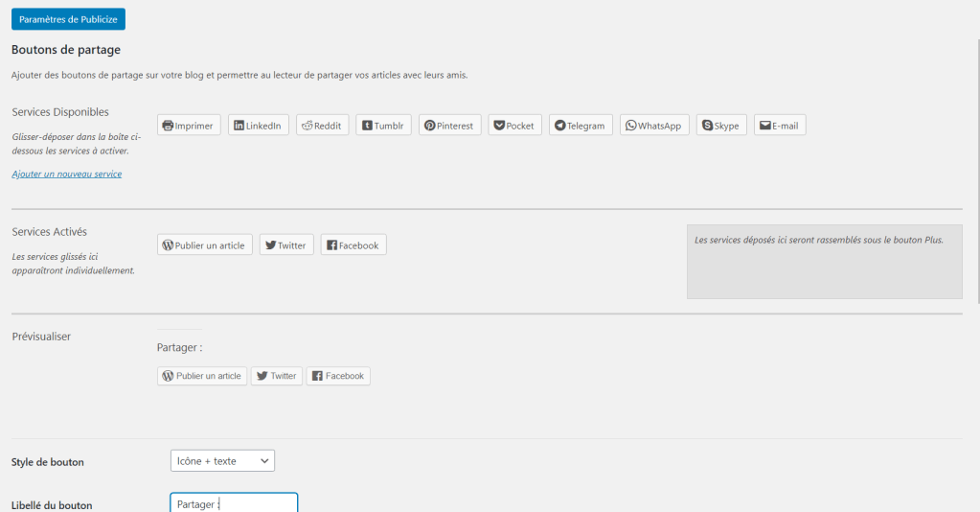Open the Paramètres de Publicize button
The width and height of the screenshot is (980, 512).
click(x=68, y=19)
